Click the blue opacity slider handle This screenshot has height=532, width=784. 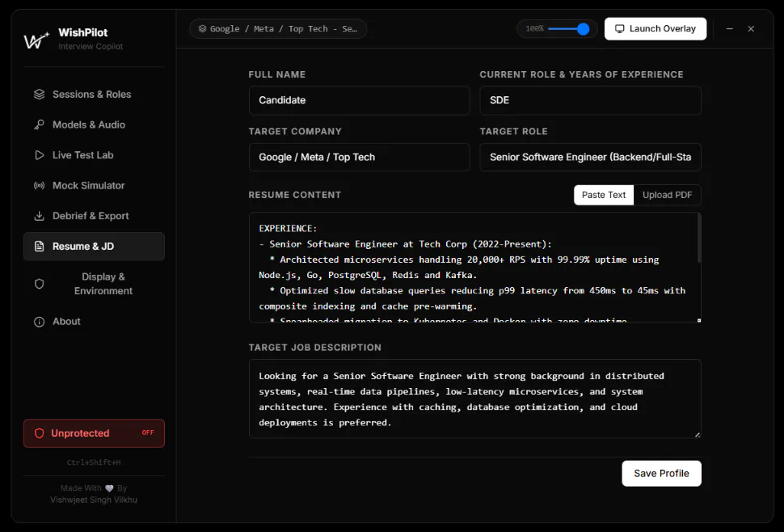583,29
